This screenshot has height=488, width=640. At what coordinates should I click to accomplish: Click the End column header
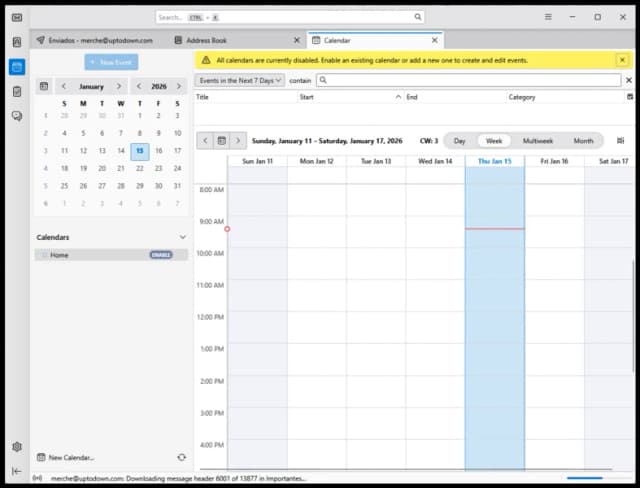tap(455, 97)
